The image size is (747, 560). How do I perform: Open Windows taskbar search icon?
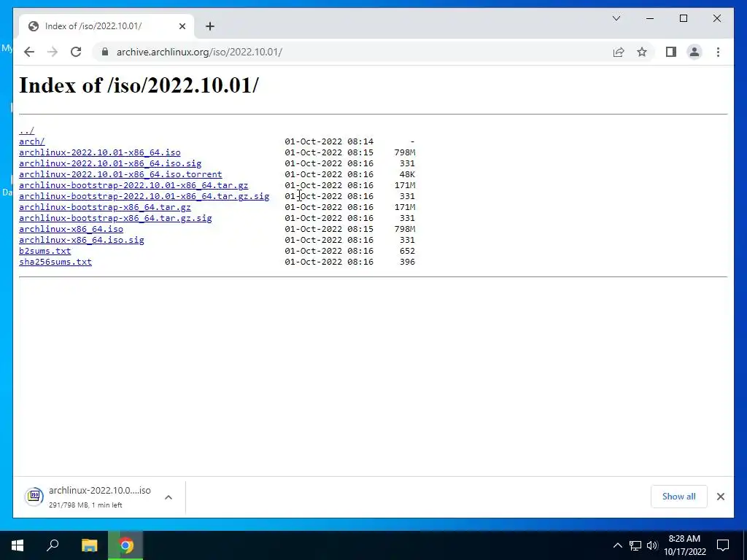point(53,545)
